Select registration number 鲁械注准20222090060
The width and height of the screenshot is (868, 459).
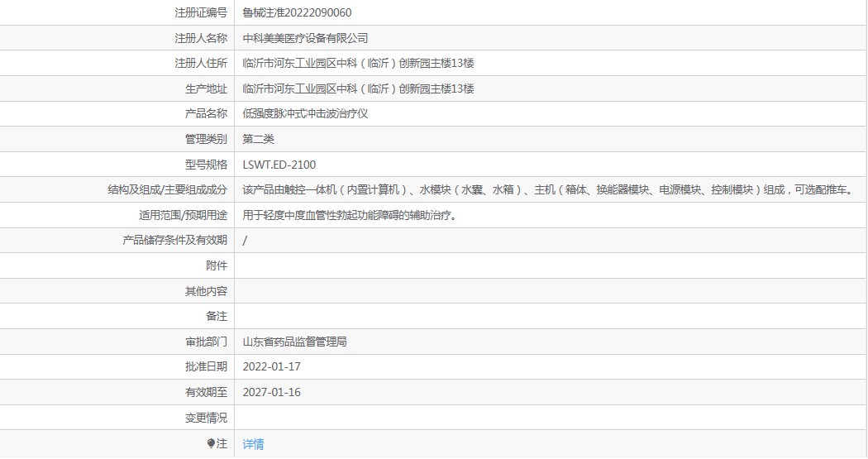[x=297, y=12]
